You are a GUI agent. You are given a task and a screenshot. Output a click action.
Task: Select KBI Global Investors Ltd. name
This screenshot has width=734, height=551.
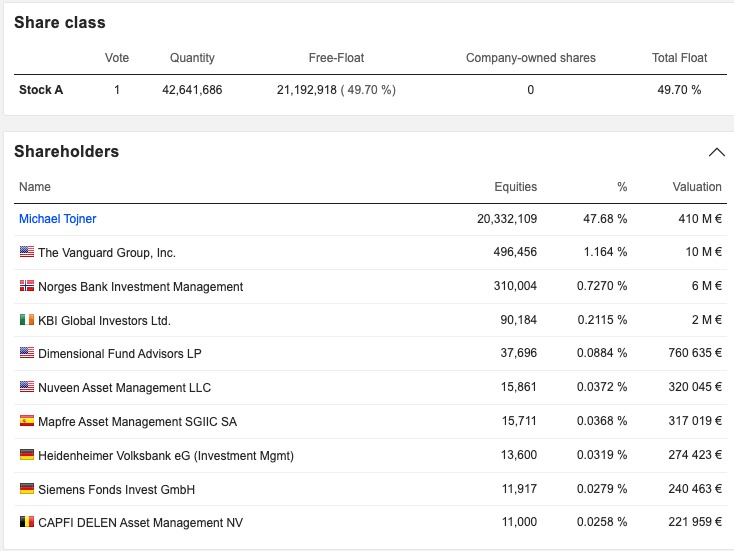[x=104, y=321]
